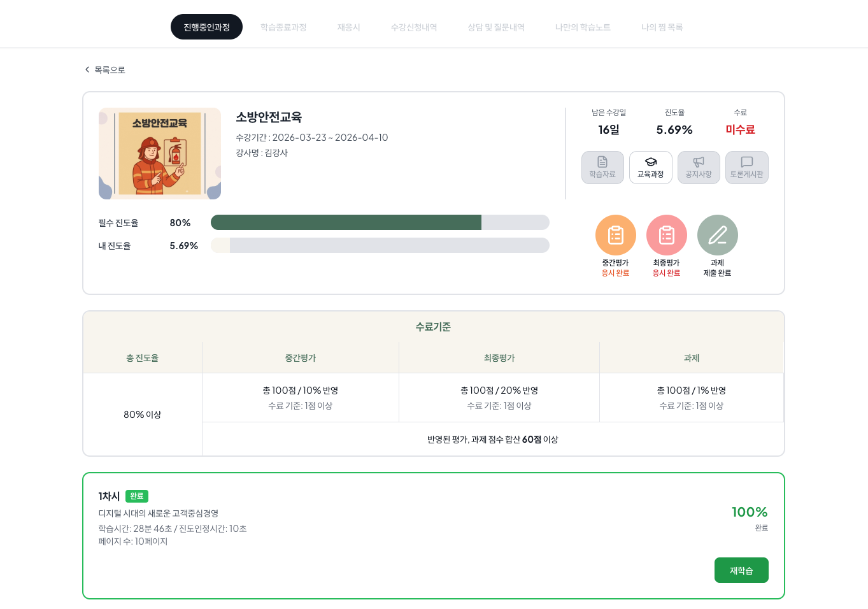Viewport: 868px width, 609px height.
Task: Click the back chevron beside 목록으로
Action: coord(87,69)
